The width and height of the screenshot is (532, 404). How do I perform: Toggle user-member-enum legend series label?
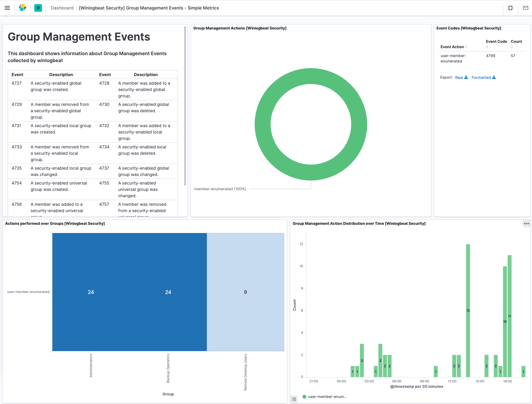327,397
